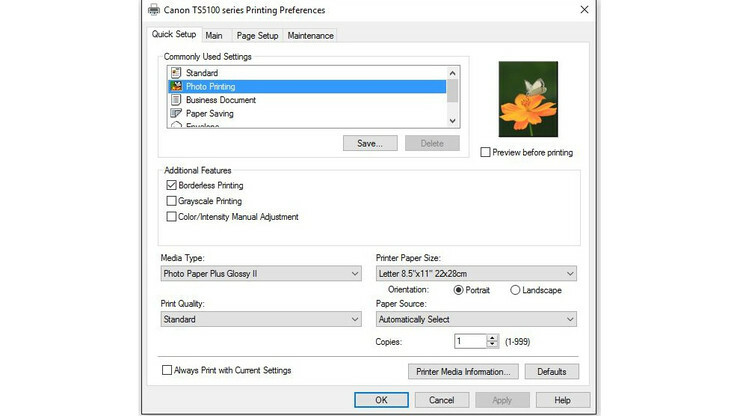Click the Apply button
Viewport: 740px width, 416px height.
pos(502,400)
